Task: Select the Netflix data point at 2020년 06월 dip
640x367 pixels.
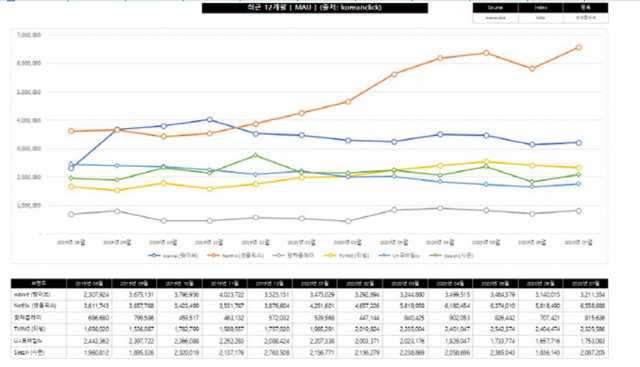Action: coord(532,69)
